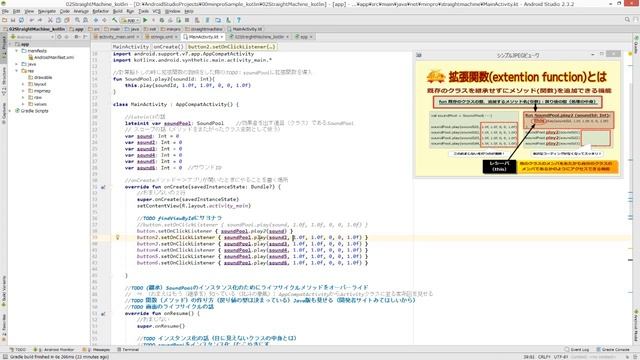Click the Paste toolbar icon

66,20
